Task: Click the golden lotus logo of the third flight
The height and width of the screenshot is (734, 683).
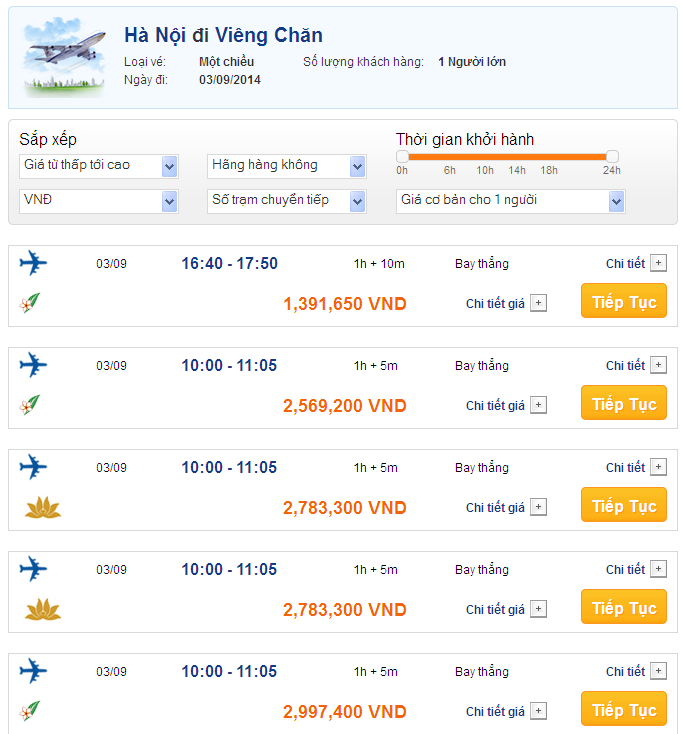Action: (42, 507)
